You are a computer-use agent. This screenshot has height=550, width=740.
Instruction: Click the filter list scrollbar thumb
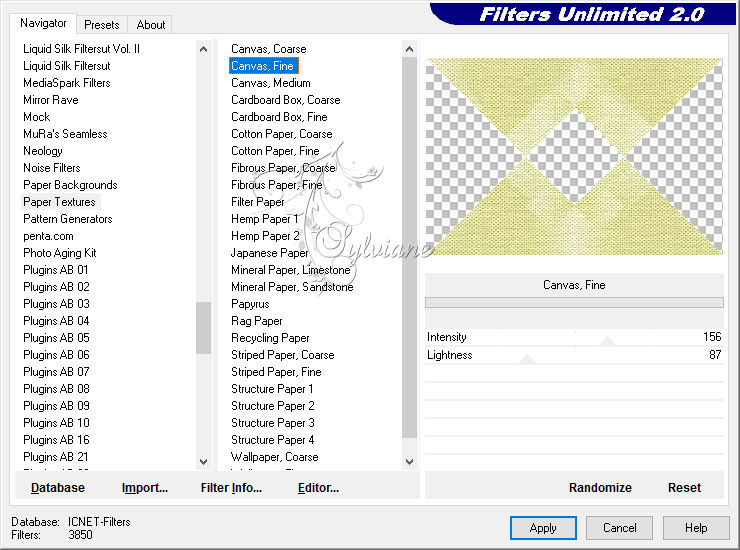point(409,247)
